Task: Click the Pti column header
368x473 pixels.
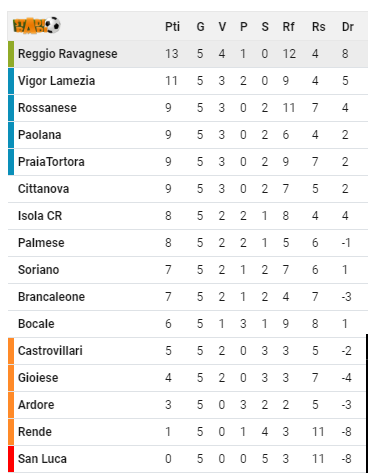Action: pyautogui.click(x=172, y=27)
